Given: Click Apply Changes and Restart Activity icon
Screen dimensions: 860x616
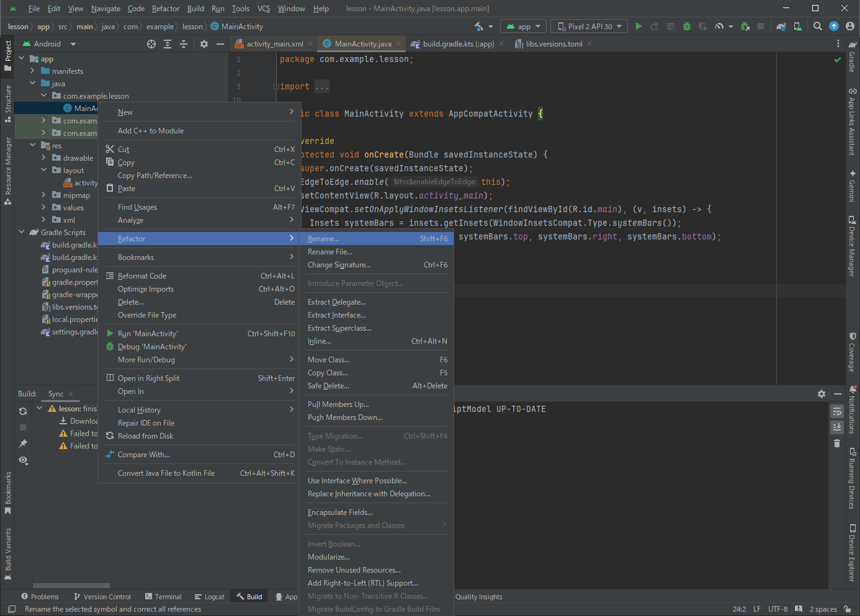Looking at the screenshot, I should 654,26.
